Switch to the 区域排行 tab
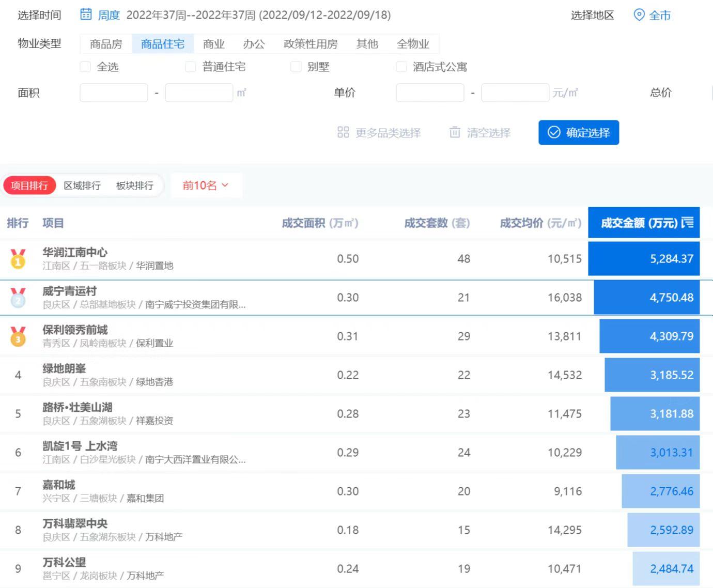Viewport: 713px width, 588px height. (x=82, y=185)
